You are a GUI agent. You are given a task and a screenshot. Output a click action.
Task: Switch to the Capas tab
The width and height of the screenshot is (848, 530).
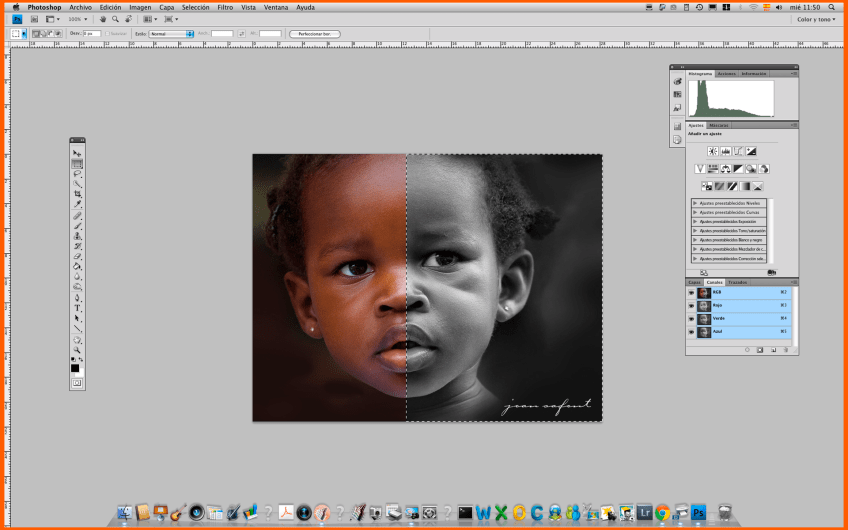click(694, 282)
